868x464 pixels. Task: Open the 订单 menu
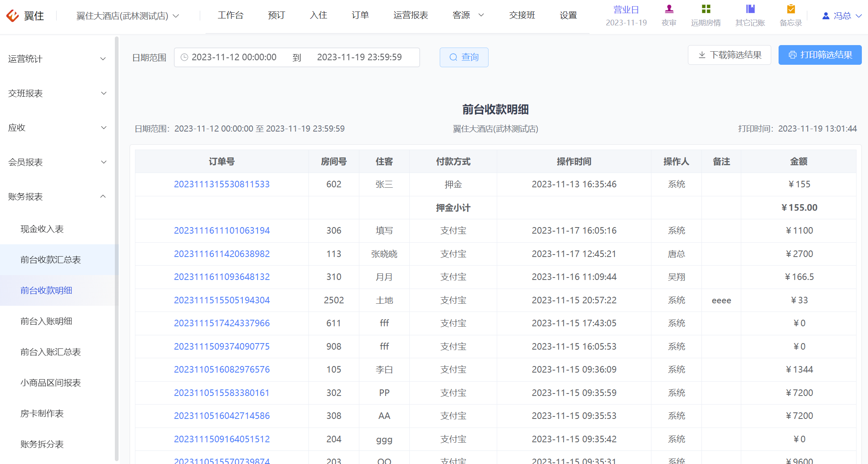[x=360, y=15]
